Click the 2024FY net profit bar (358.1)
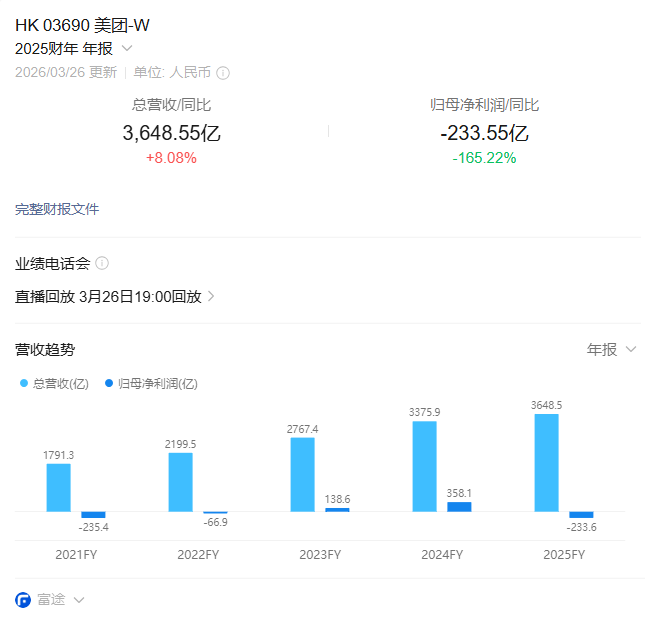Image resolution: width=645 pixels, height=617 pixels. [459, 506]
